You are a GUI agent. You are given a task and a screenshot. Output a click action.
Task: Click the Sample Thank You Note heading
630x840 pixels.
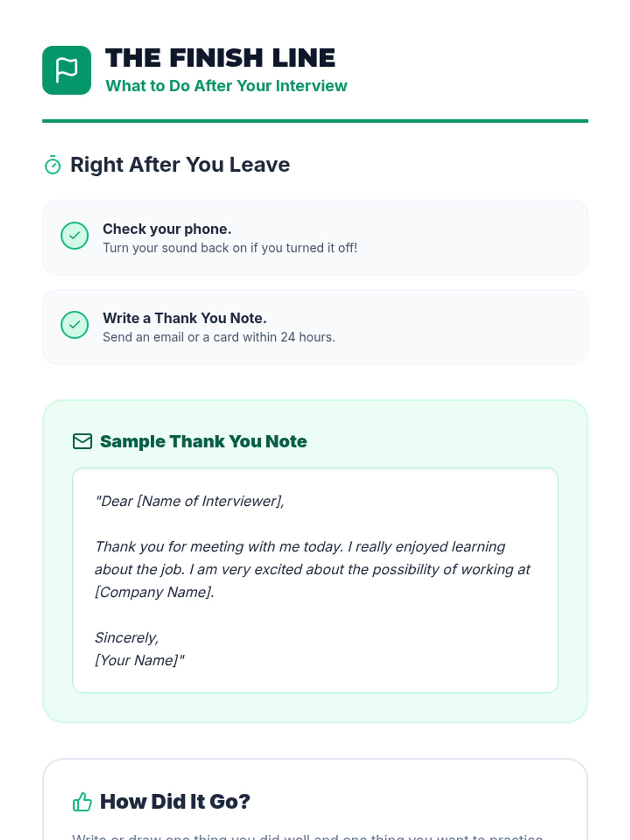203,442
